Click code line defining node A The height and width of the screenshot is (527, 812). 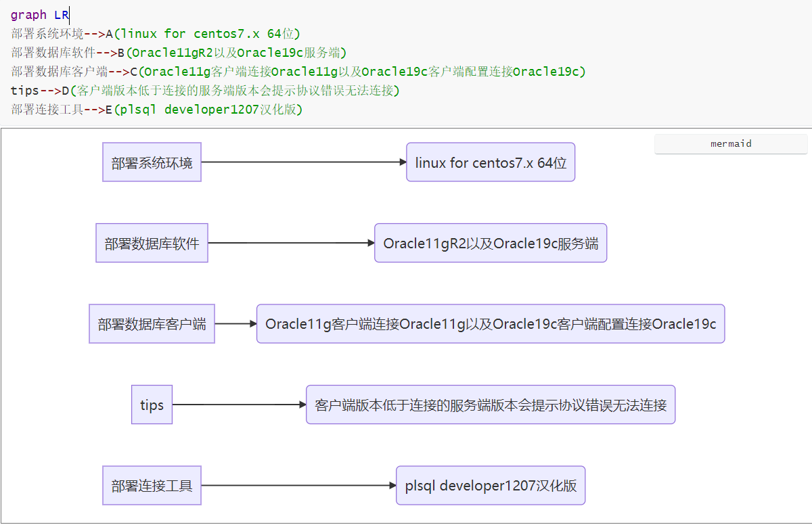156,33
